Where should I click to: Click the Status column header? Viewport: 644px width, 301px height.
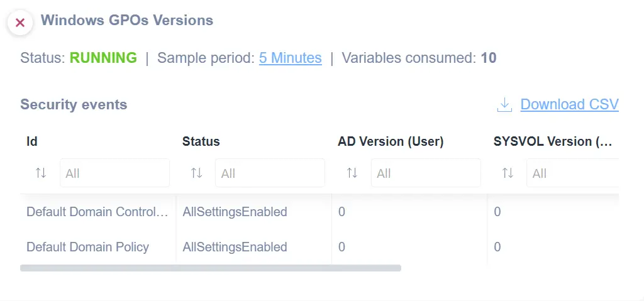click(201, 141)
